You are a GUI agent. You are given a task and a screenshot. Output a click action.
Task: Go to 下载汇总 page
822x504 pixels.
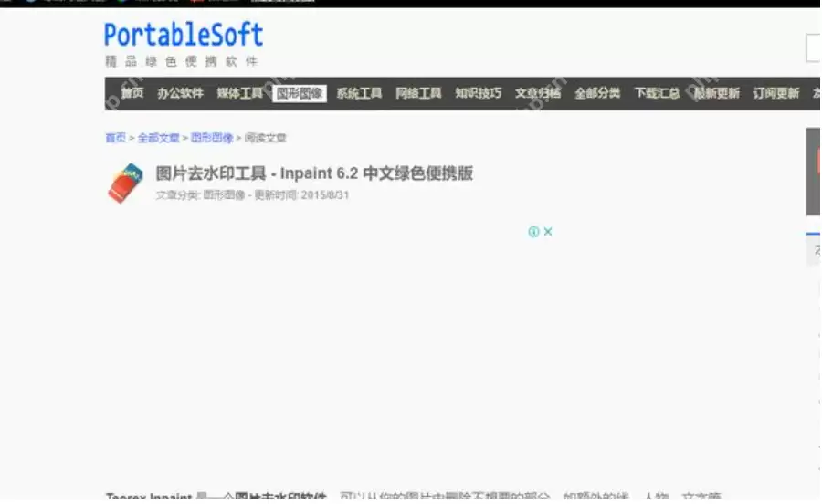click(x=657, y=93)
